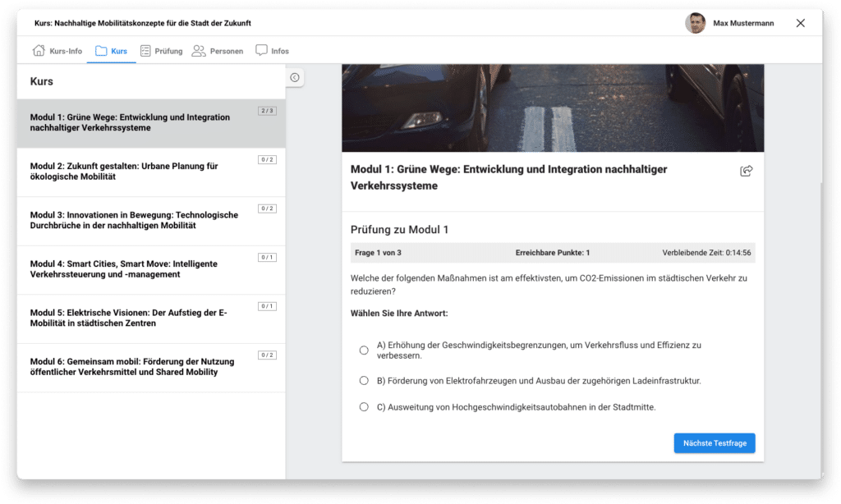Click the 2/3 progress badge on Modul 1
The width and height of the screenshot is (841, 504).
tap(266, 110)
